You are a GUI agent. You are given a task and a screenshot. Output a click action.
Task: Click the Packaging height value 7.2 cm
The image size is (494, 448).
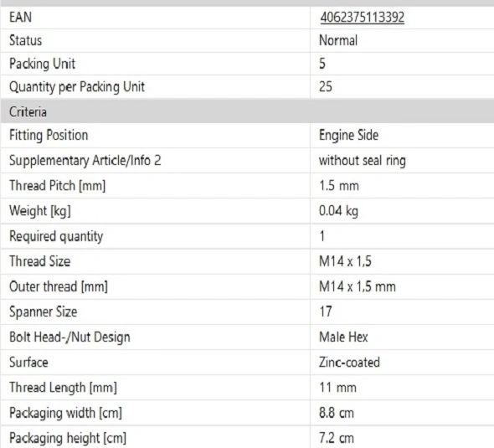(x=337, y=438)
